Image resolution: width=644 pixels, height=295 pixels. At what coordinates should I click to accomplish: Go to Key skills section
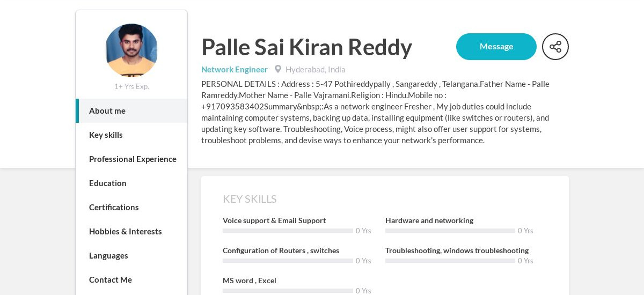coord(131,135)
